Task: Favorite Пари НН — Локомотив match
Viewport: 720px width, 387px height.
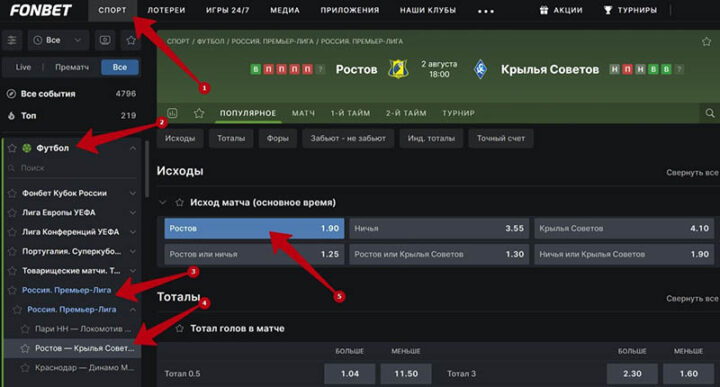Action: tap(25, 329)
